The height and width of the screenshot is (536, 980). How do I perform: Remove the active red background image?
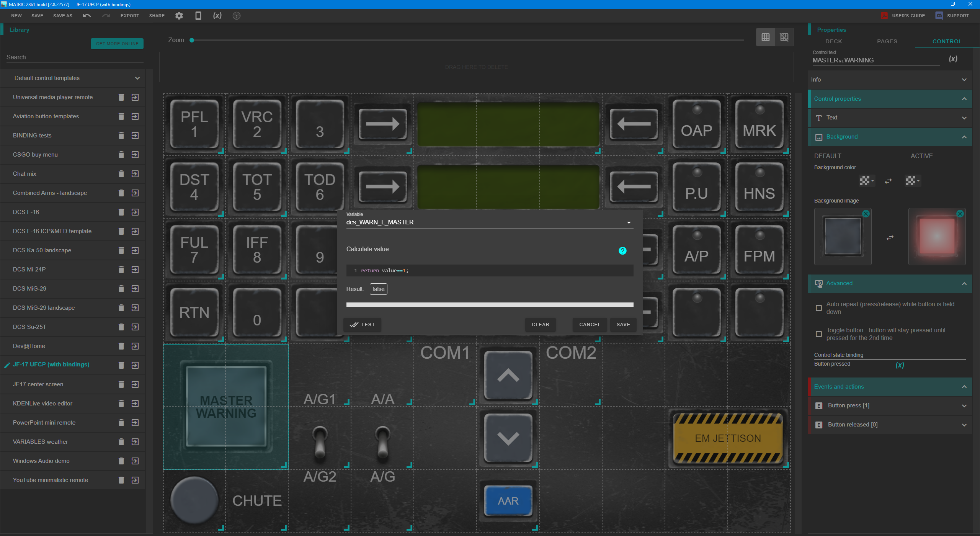960,214
